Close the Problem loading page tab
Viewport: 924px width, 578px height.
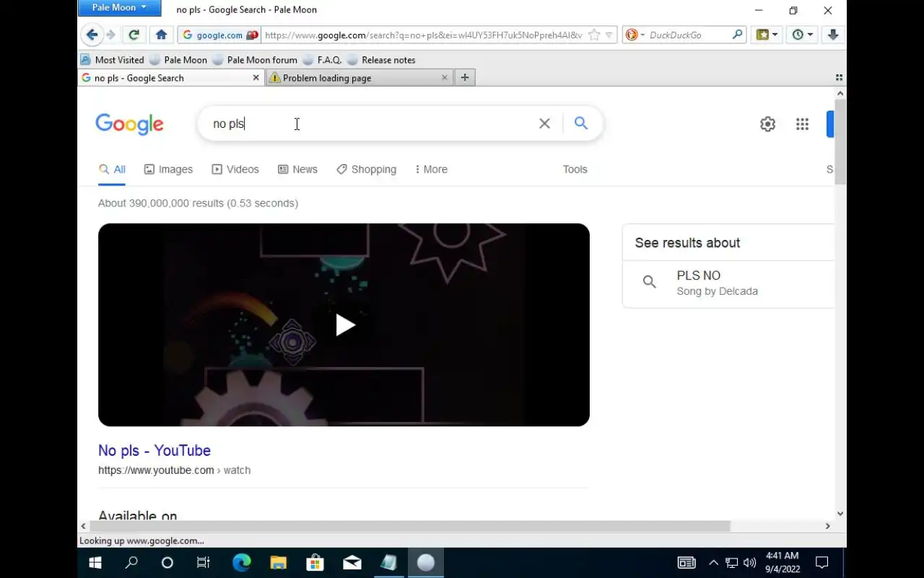[x=444, y=77]
